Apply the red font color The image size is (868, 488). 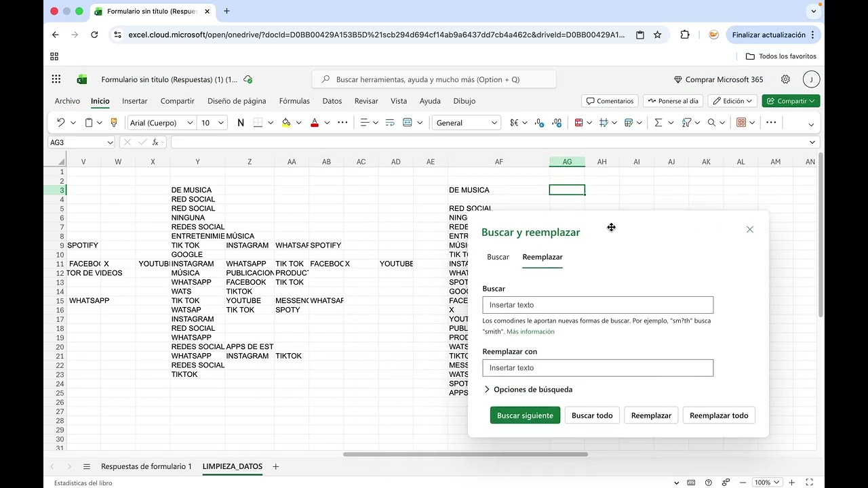[x=315, y=123]
